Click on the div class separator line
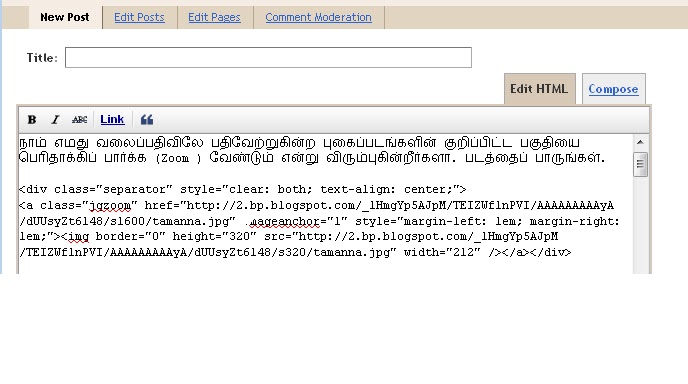Viewport: 688px width, 384px height. coord(243,190)
